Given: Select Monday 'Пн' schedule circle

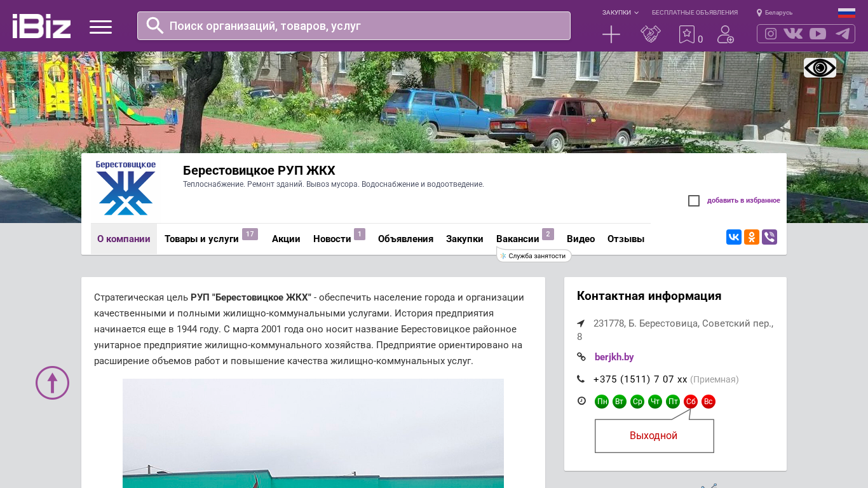Looking at the screenshot, I should (602, 402).
